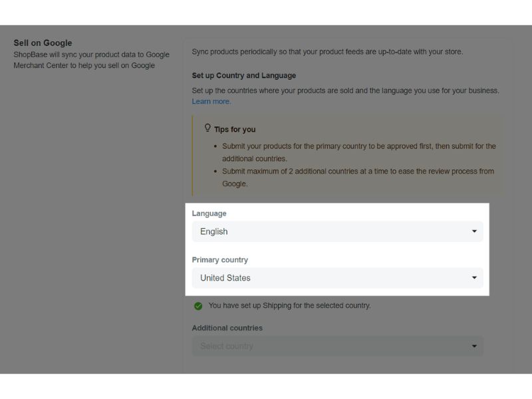
Task: Click the Additional countries dropdown arrow
Action: (x=474, y=346)
